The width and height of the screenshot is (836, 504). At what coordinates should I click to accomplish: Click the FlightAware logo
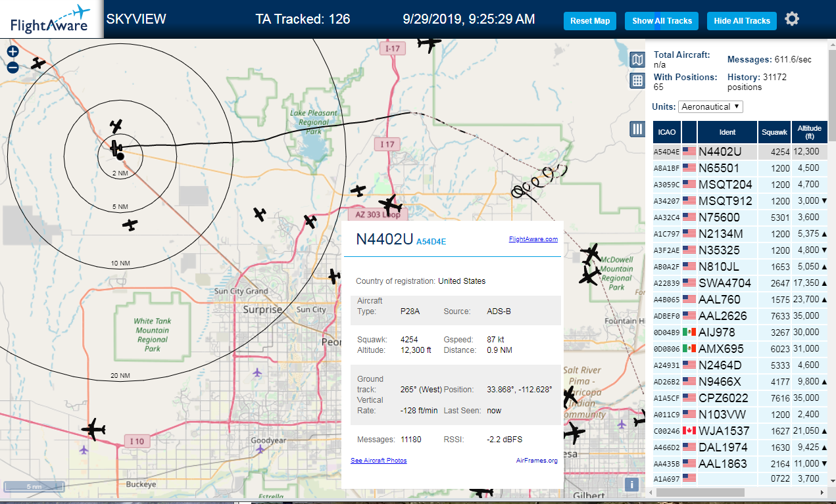[x=50, y=20]
